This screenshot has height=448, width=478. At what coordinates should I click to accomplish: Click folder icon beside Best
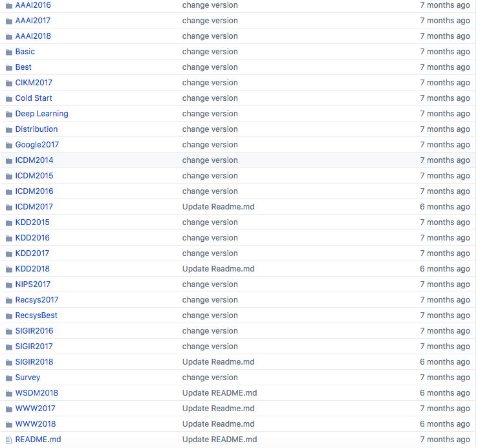point(9,68)
